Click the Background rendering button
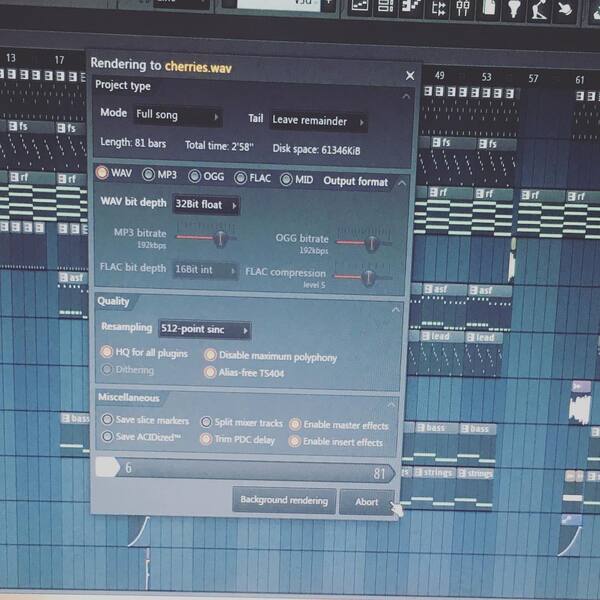Viewport: 600px width, 600px height. coord(284,500)
